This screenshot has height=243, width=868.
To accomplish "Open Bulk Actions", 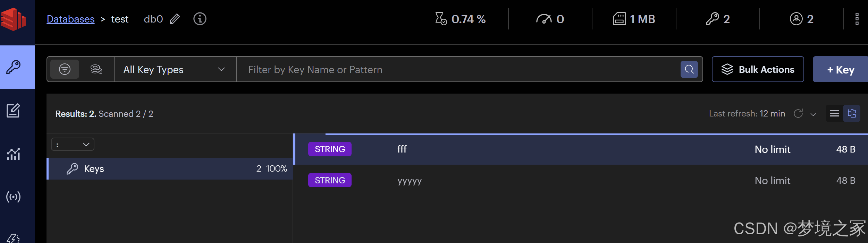I will [x=758, y=69].
